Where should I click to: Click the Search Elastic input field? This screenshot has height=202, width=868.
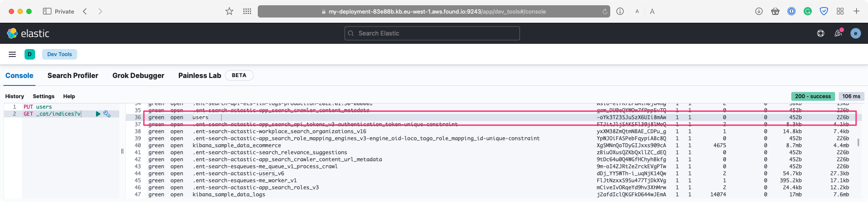coord(432,33)
